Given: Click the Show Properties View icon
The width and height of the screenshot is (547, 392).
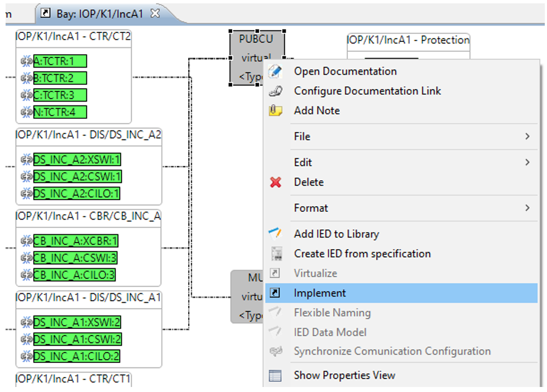Looking at the screenshot, I should [276, 375].
